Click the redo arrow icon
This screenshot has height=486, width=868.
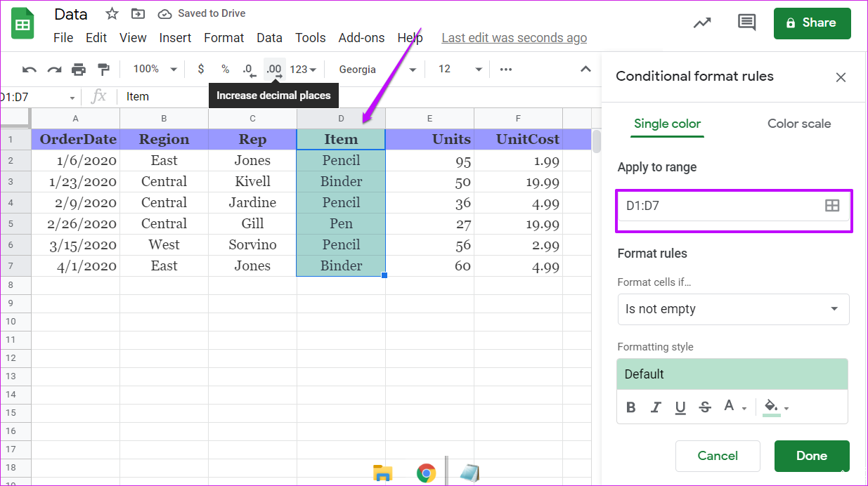tap(54, 70)
